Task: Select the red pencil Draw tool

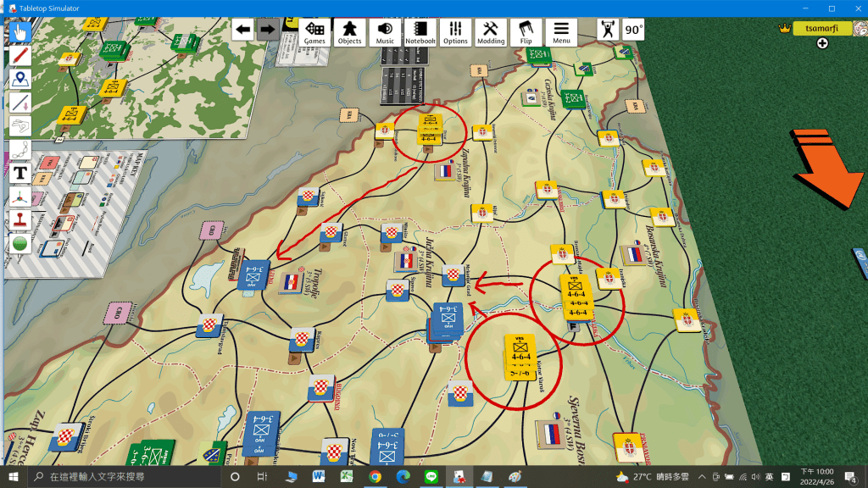Action: (x=20, y=56)
